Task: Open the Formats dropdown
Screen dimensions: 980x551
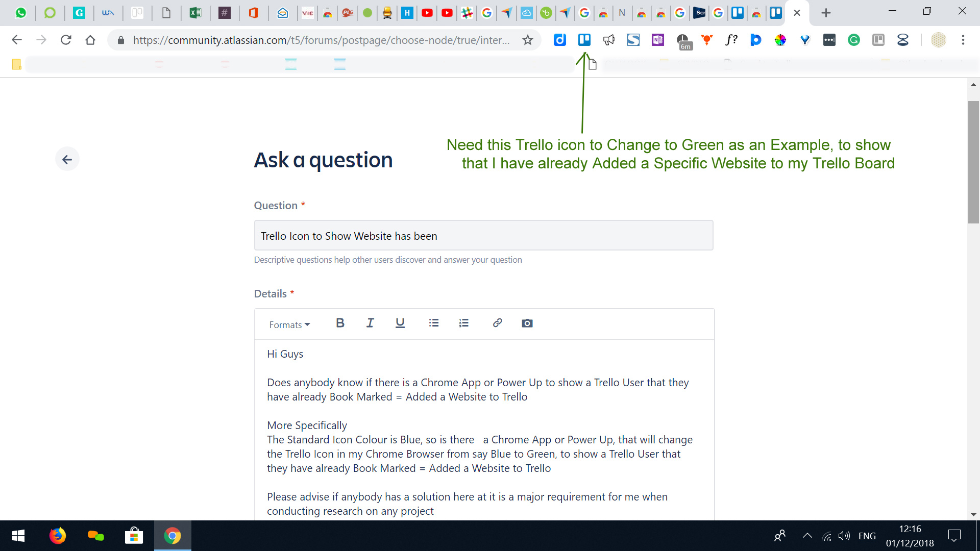Action: [x=289, y=325]
